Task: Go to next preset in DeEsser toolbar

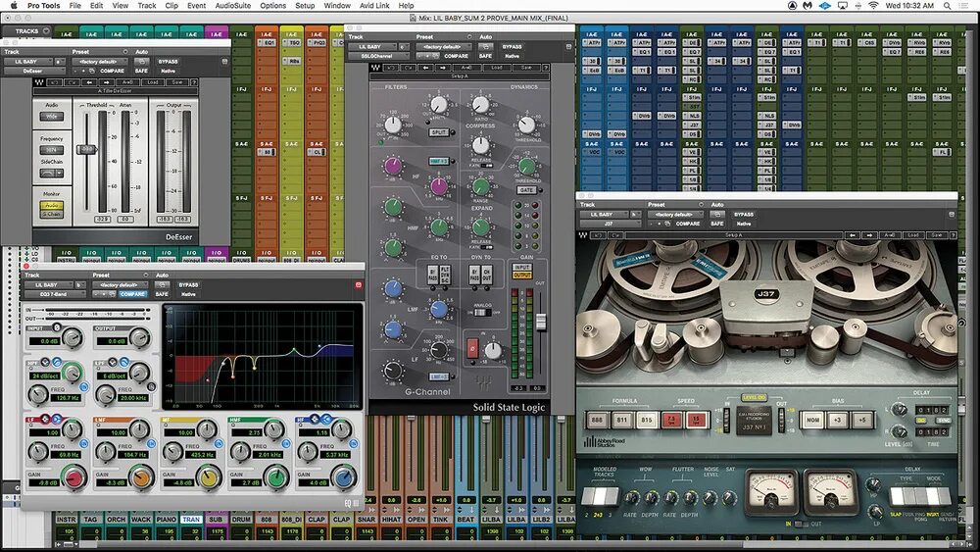Action: 107,82
